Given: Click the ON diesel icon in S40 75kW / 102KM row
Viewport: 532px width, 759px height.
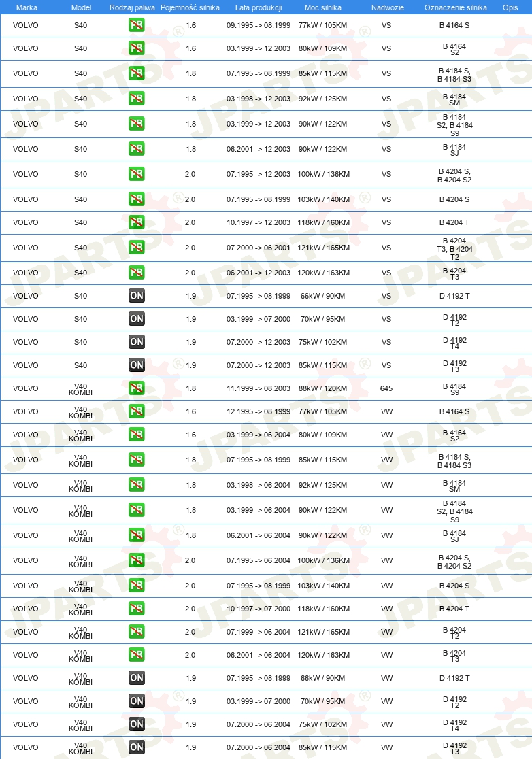Looking at the screenshot, I should pos(137,341).
